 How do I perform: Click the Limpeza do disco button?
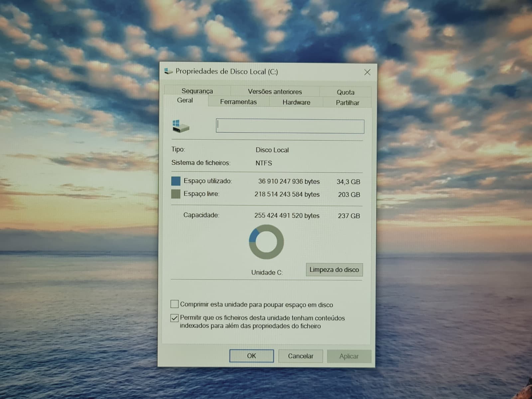pos(334,270)
